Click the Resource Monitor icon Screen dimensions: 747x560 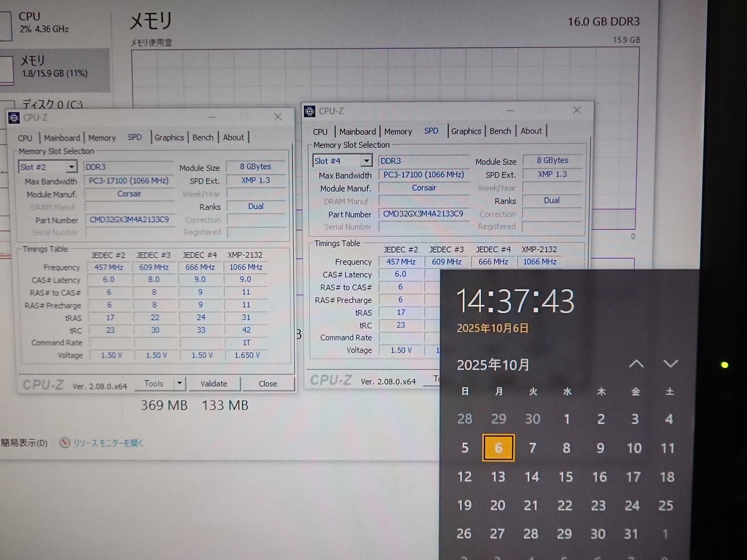[65, 443]
